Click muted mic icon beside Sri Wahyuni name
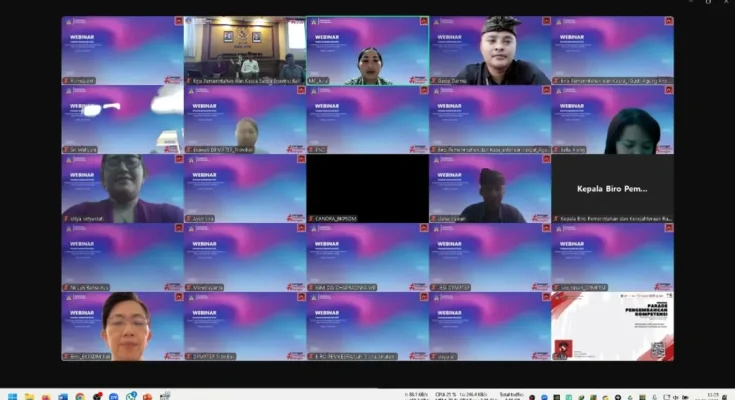 click(66, 149)
